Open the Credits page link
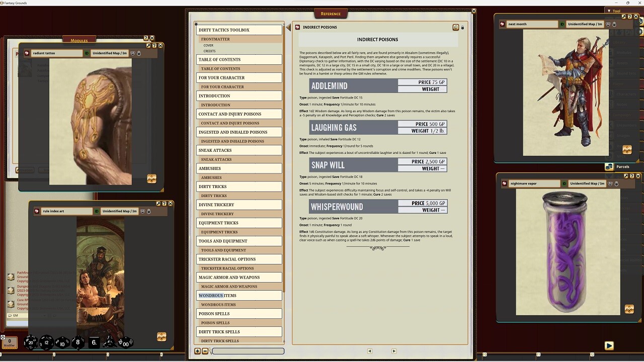 click(x=209, y=51)
